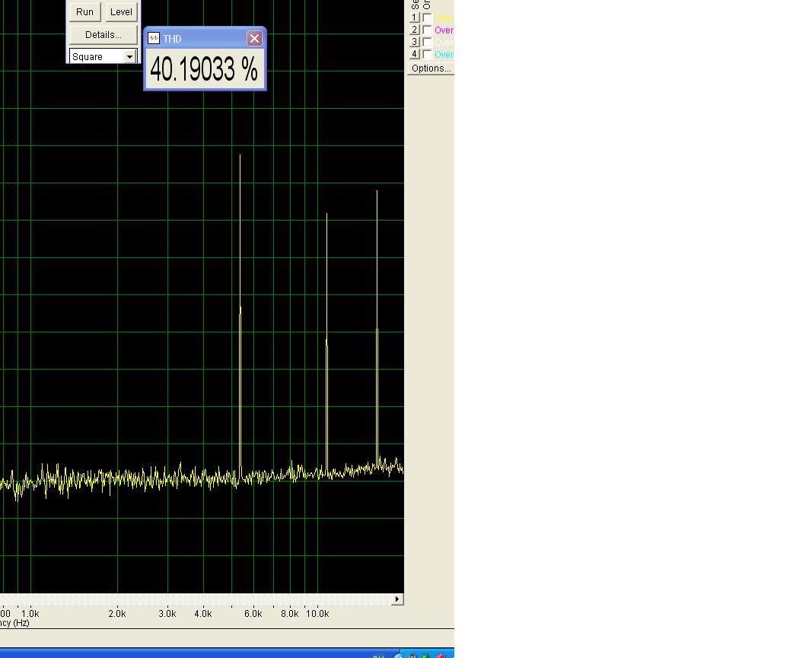Screen dimensions: 812x658
Task: Select overlay set button 1
Action: click(414, 17)
